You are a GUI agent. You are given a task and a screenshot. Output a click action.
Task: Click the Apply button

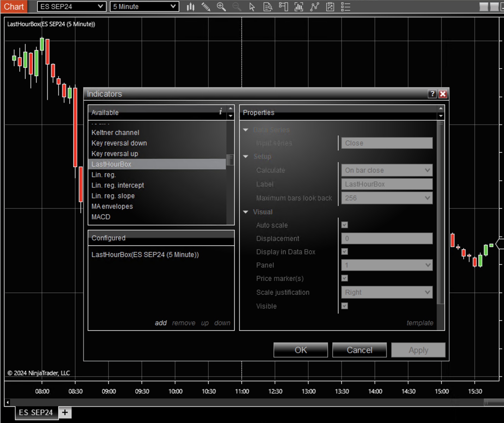418,350
